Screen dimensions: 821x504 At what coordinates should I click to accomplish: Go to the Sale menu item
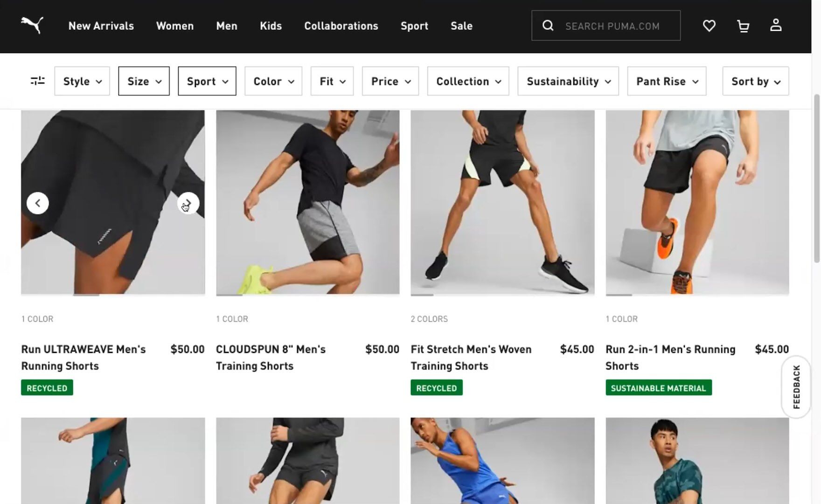pyautogui.click(x=461, y=26)
